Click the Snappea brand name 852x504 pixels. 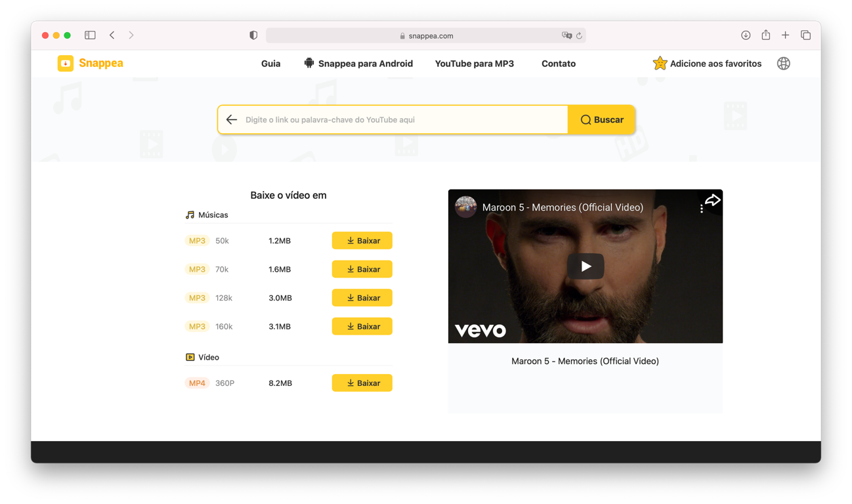point(101,63)
